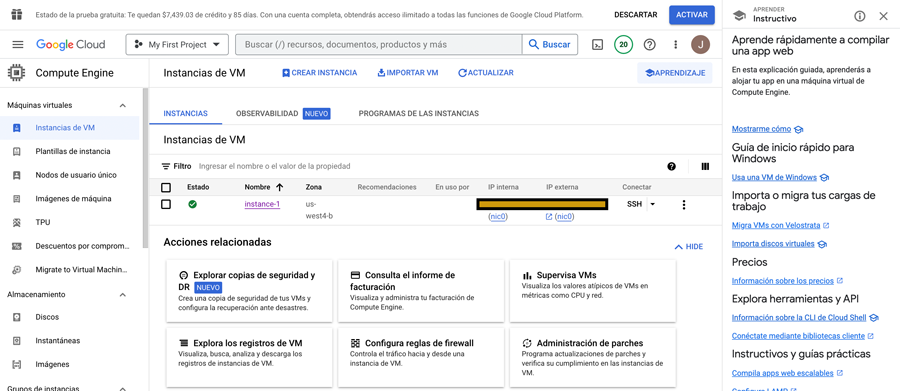Open Explora los registros de VM card
Image resolution: width=900 pixels, height=391 pixels.
pyautogui.click(x=249, y=358)
